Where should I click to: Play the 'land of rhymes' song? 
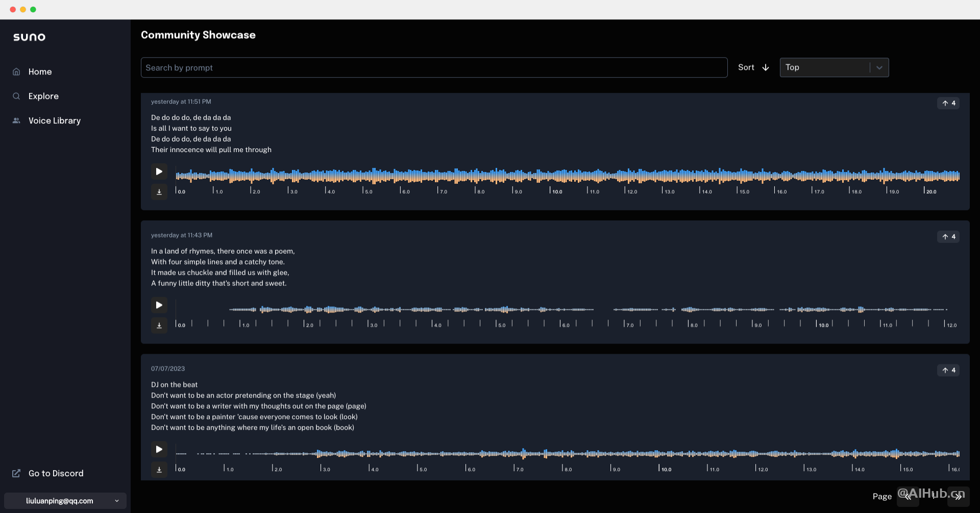[159, 305]
